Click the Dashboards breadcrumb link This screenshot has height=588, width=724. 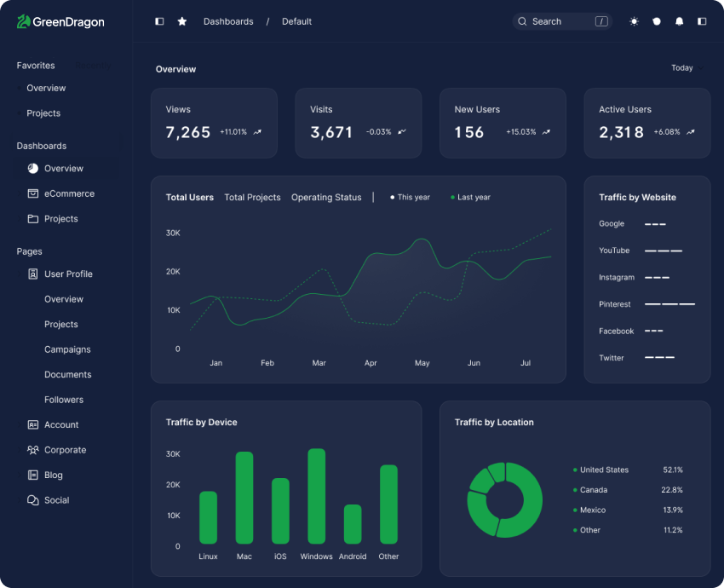pos(228,21)
